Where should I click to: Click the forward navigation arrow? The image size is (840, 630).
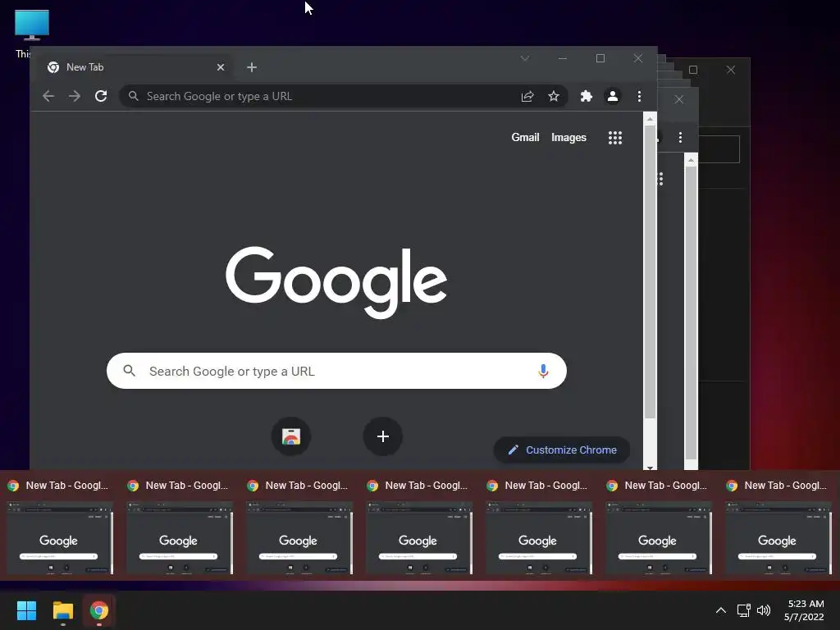point(75,97)
